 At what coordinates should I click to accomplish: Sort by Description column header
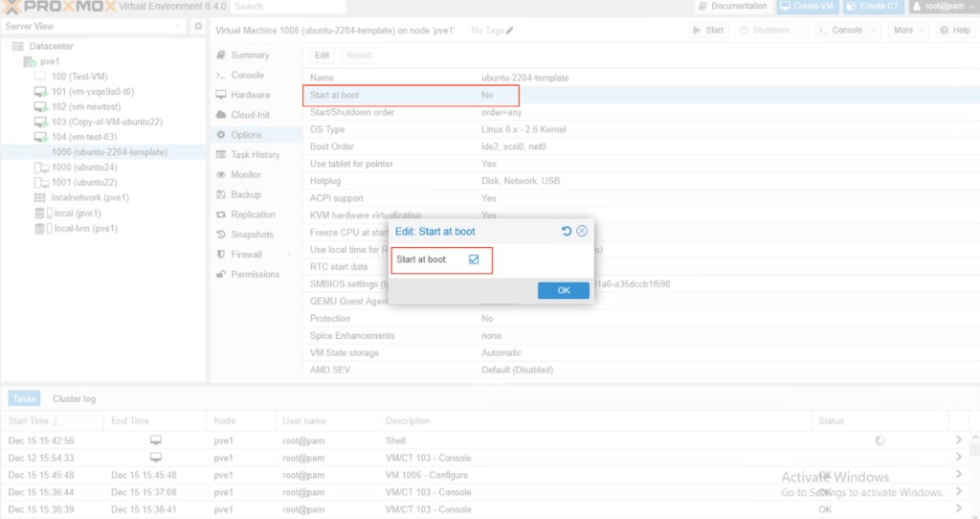pyautogui.click(x=594, y=420)
